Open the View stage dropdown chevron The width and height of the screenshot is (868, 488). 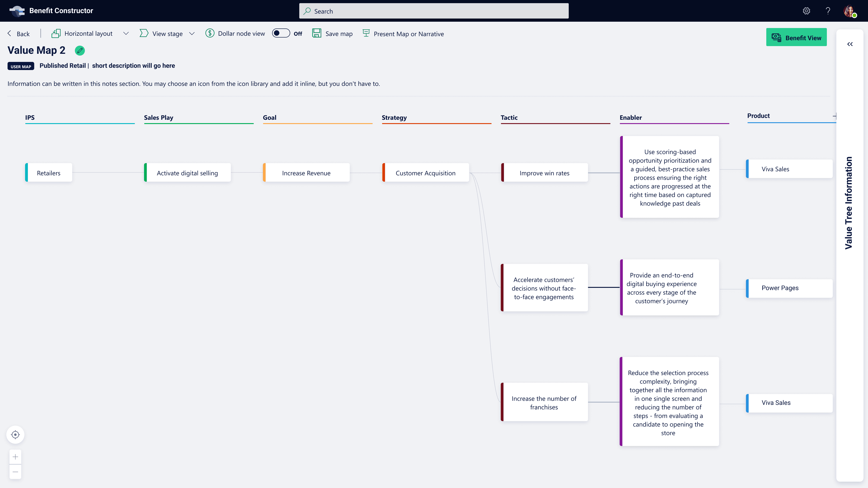192,33
